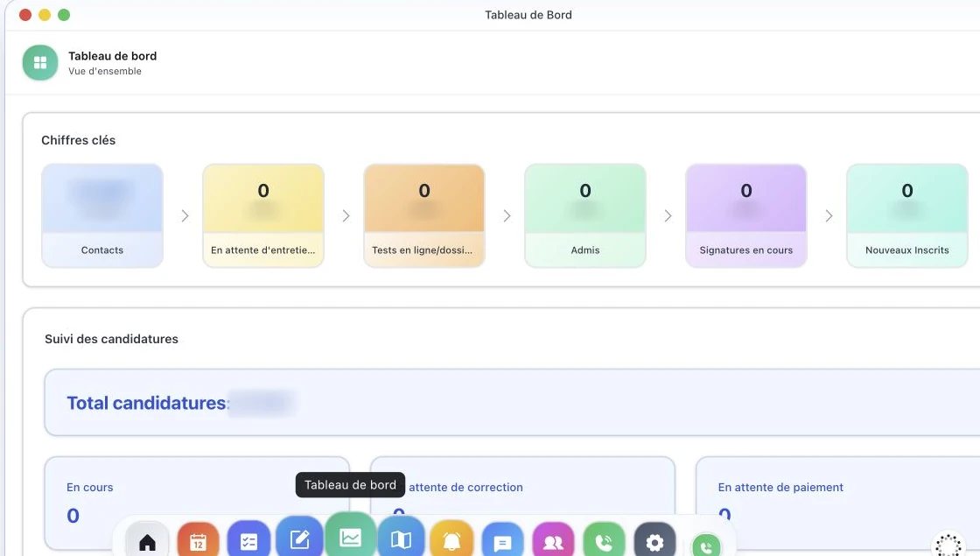This screenshot has height=556, width=980.
Task: Click the dotted circle loading icon
Action: [x=948, y=545]
